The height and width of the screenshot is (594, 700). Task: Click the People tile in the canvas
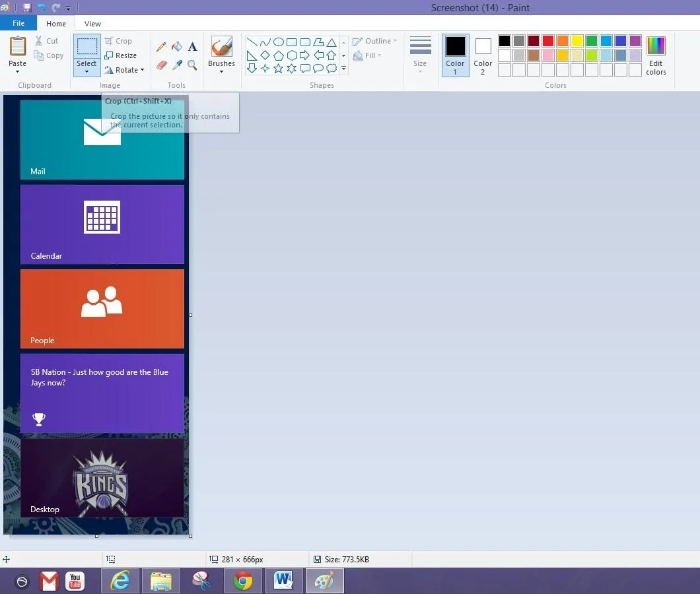click(102, 309)
